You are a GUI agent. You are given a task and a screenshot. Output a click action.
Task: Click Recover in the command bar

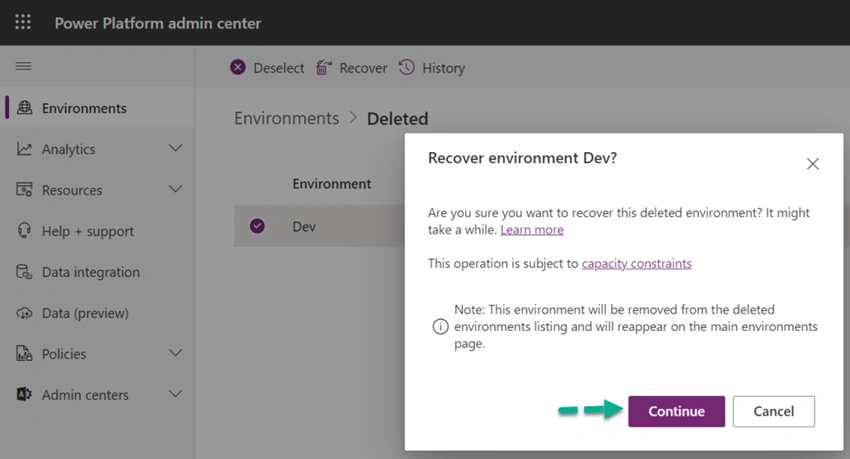[x=363, y=68]
